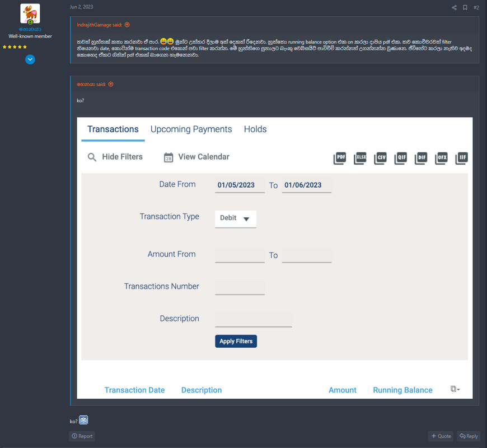487x448 pixels.
Task: Click the five-star rating under the member title
Action: pyautogui.click(x=15, y=47)
